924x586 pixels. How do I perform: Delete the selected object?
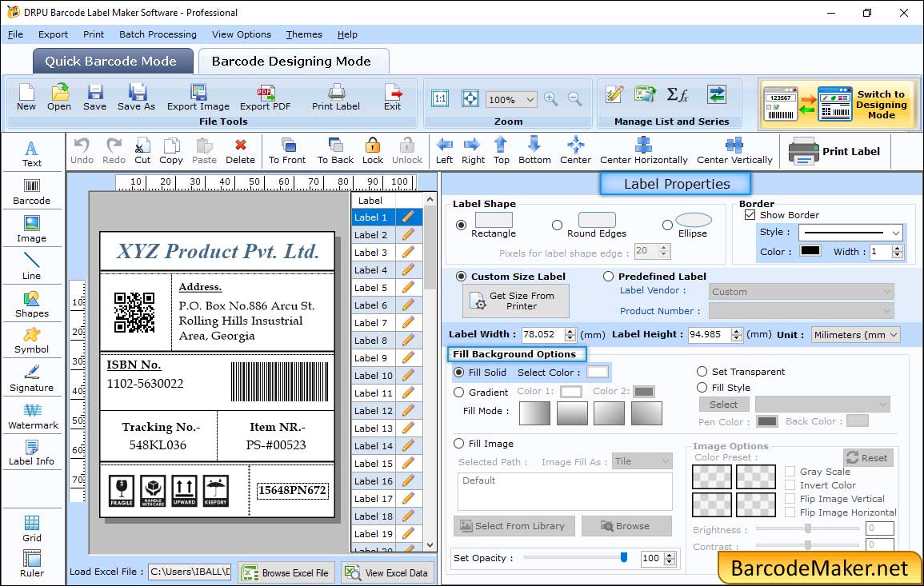coord(241,151)
